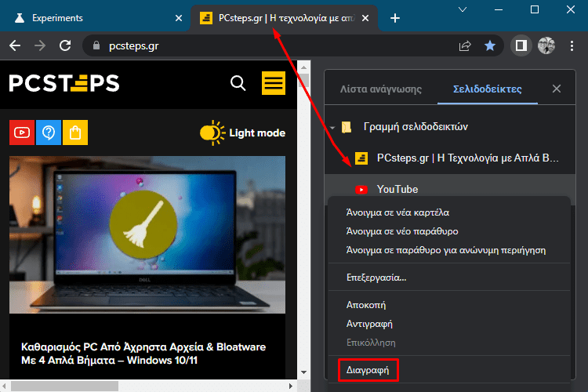
Task: View site info via the lock icon
Action: point(96,45)
